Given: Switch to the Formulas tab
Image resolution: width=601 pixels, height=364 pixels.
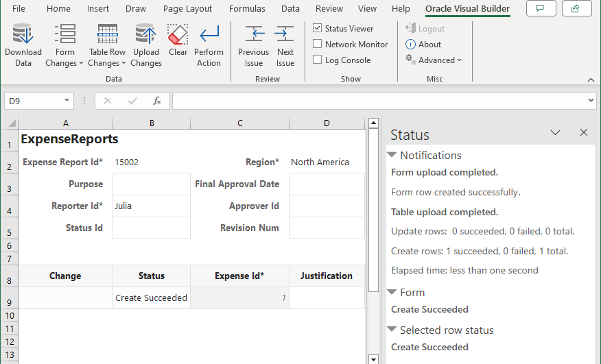Looking at the screenshot, I should (248, 9).
